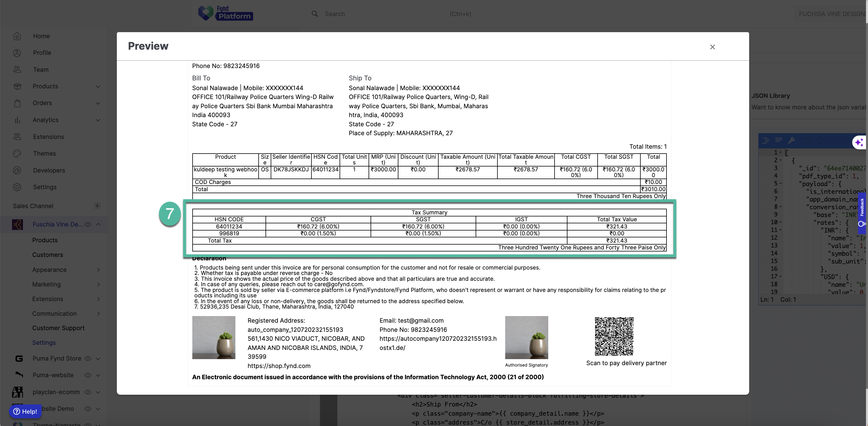The height and width of the screenshot is (426, 868).
Task: Expand the Marketing submenu
Action: point(98,284)
